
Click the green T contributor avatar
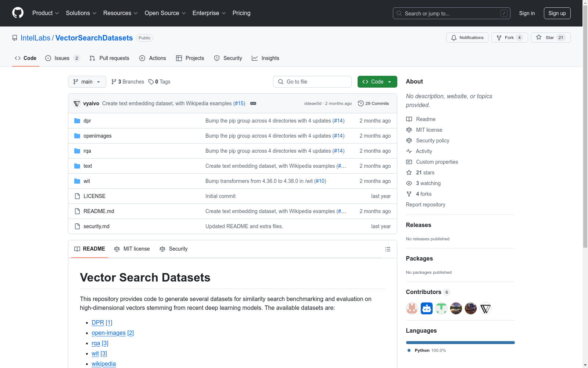[441, 308]
